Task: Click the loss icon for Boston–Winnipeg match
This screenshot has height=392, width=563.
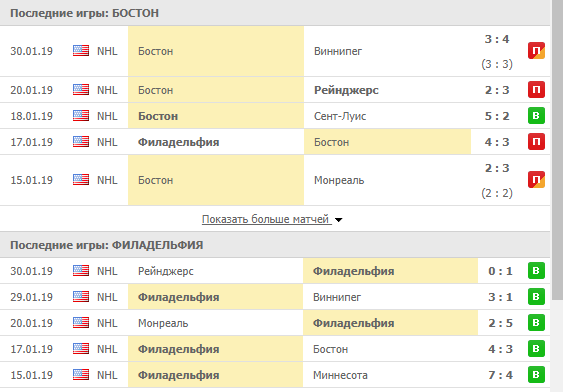Action: point(536,51)
